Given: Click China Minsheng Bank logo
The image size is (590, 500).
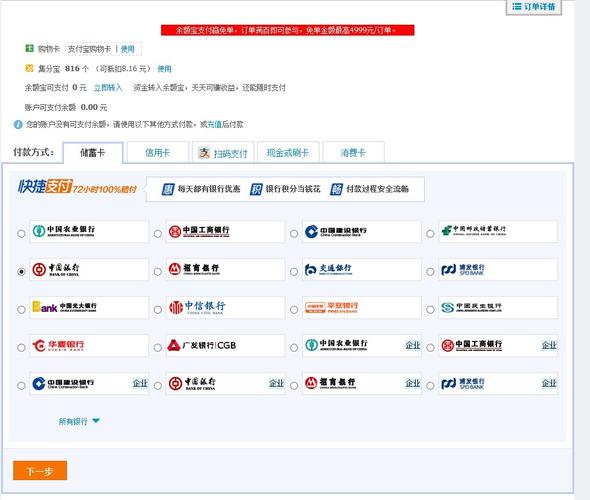Looking at the screenshot, I should pos(471,307).
